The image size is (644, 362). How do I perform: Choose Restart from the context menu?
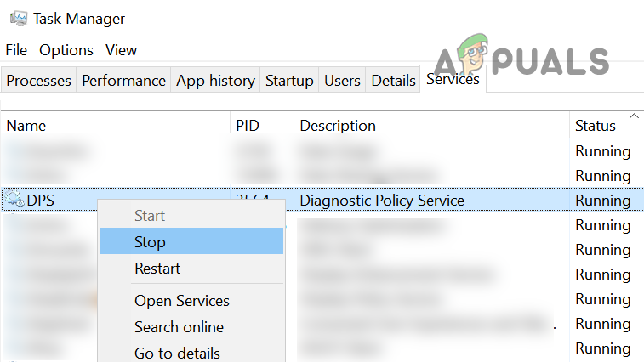[x=157, y=269]
